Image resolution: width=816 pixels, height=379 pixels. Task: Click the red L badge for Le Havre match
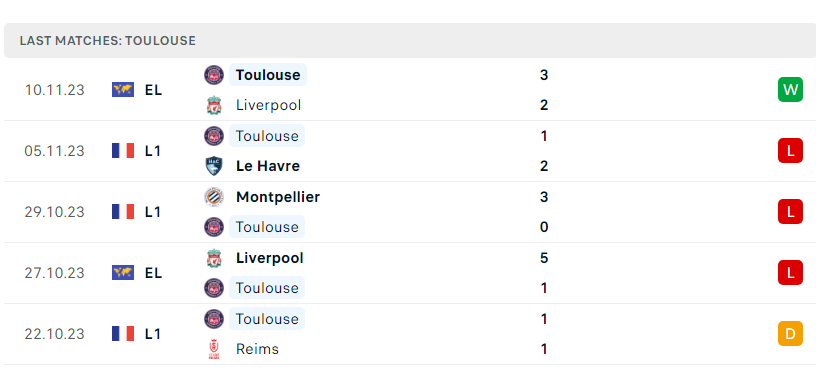click(x=790, y=150)
